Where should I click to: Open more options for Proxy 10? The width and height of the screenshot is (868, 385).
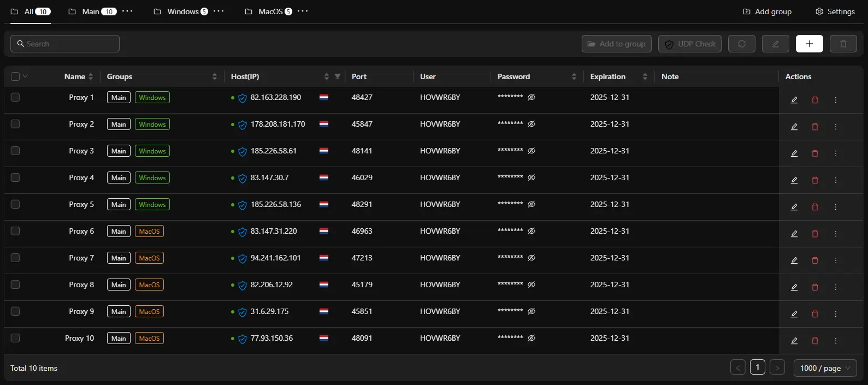tap(836, 341)
